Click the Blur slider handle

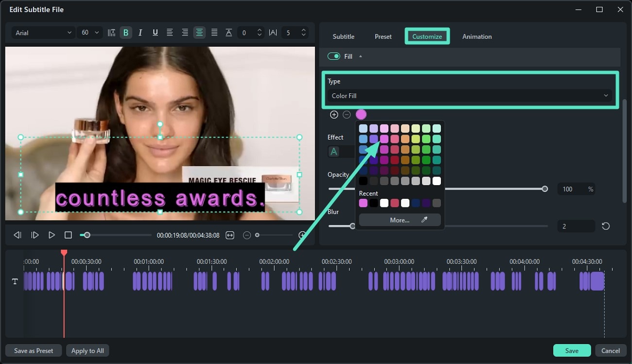coord(353,226)
